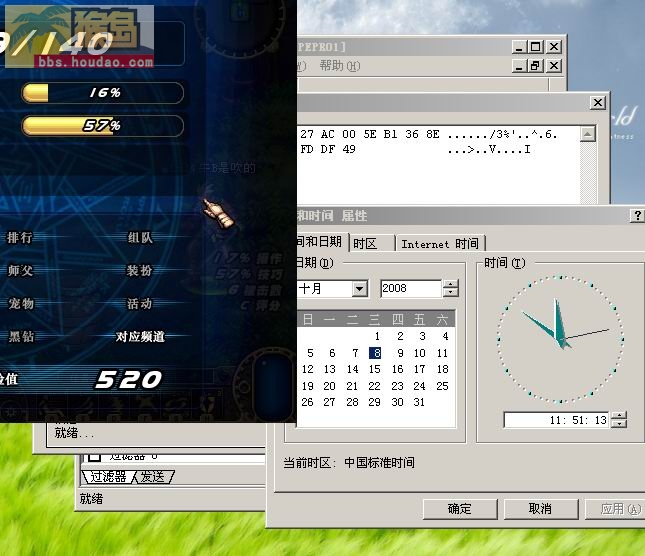645x556 pixels.
Task: Select 对应频道 in the game menu
Action: 140,336
